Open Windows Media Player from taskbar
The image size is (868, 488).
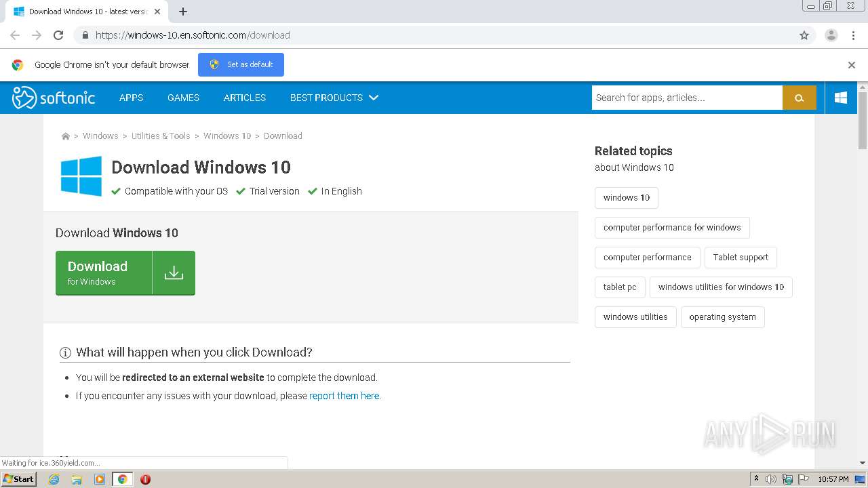[100, 479]
